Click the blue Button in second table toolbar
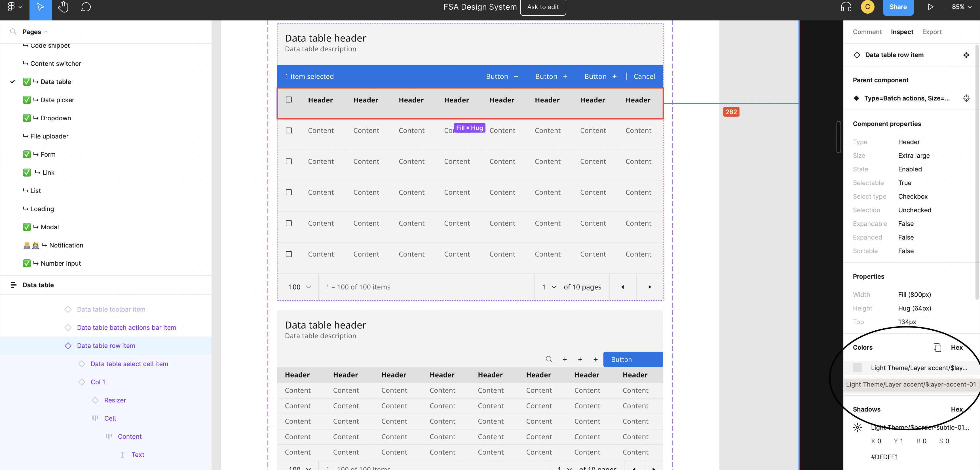The image size is (980, 470). pos(633,359)
